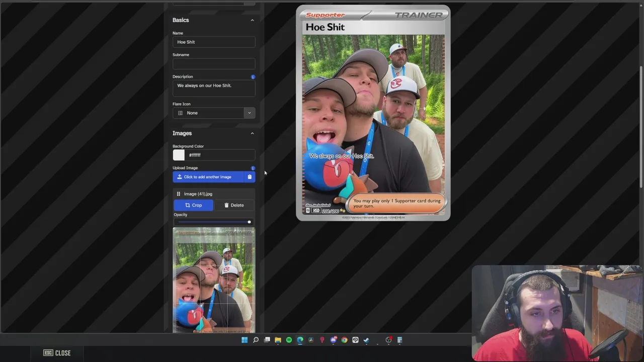Screen dimensions: 644x362
Task: Edit the Description text area
Action: click(214, 88)
